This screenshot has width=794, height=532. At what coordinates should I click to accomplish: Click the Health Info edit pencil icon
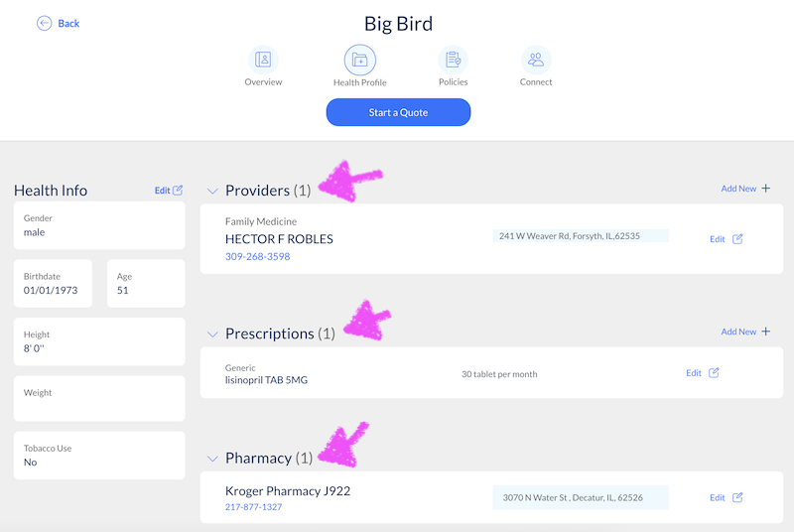[x=178, y=190]
